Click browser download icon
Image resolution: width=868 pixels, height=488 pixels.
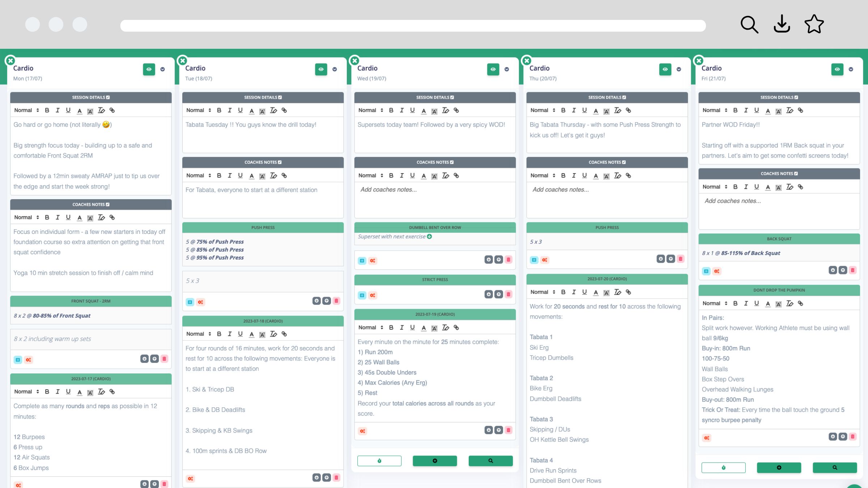click(x=782, y=24)
